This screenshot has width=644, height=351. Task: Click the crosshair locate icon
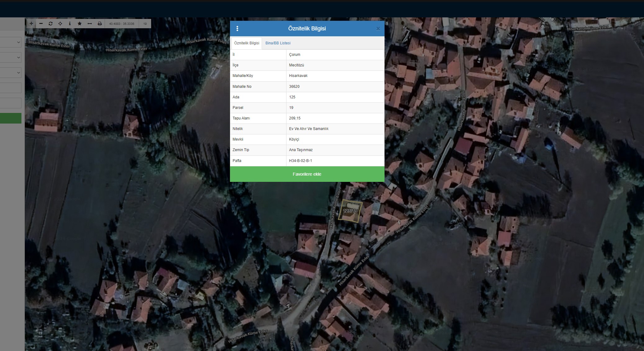[x=60, y=24]
